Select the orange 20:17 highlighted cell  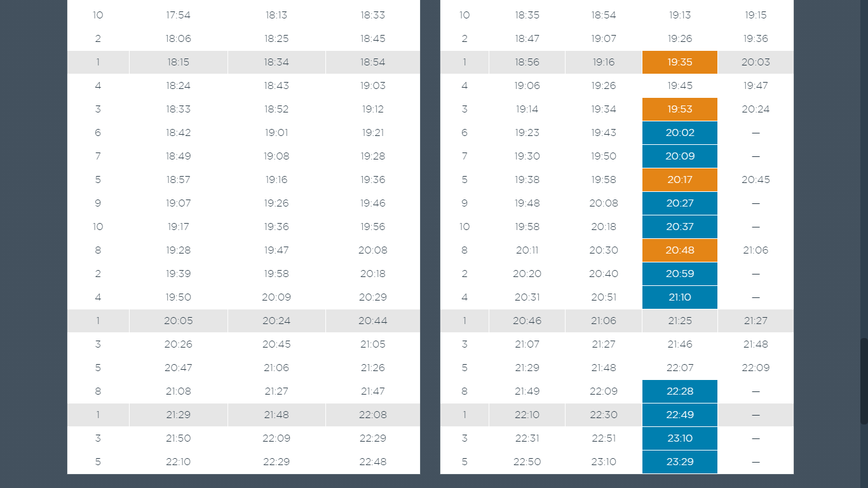pos(680,180)
